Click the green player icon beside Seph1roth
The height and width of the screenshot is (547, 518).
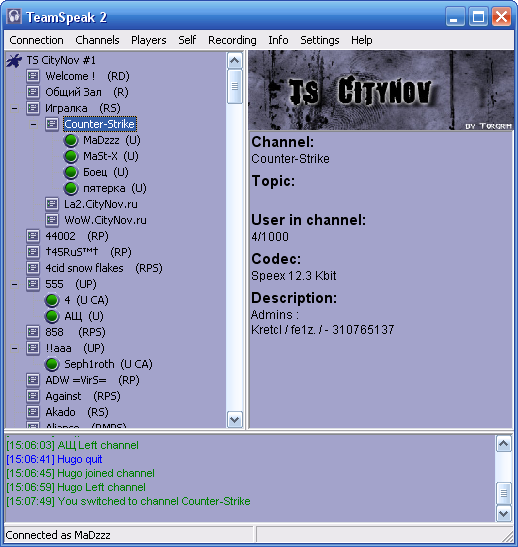tap(52, 364)
